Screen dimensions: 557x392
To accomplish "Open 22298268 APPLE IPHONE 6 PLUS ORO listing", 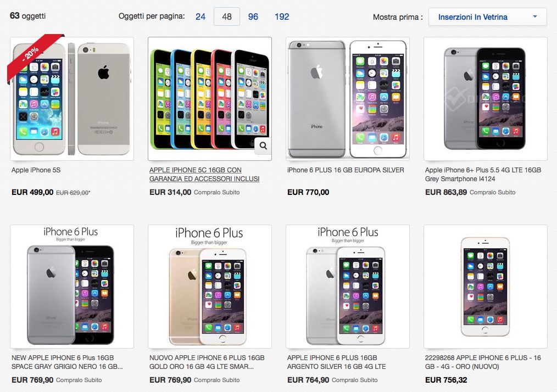I will 483,362.
